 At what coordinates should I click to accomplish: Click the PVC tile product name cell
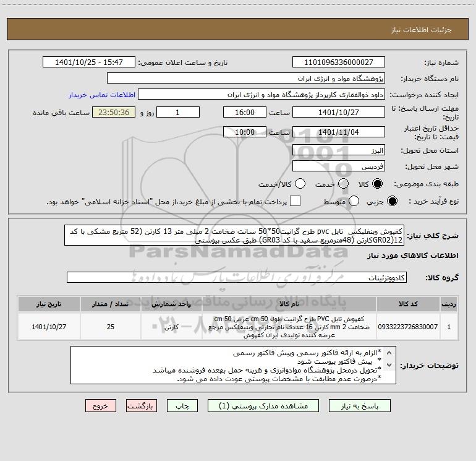(289, 327)
